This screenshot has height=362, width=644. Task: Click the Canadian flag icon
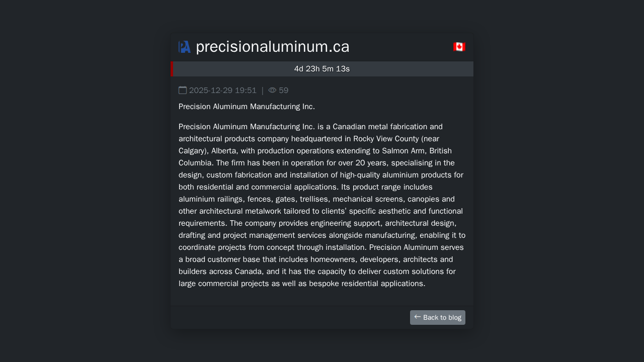[x=459, y=47]
